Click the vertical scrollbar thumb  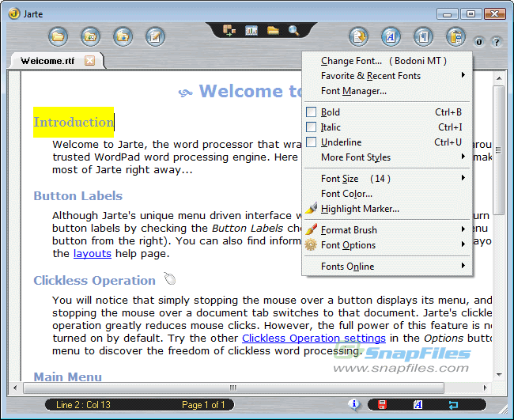point(499,150)
